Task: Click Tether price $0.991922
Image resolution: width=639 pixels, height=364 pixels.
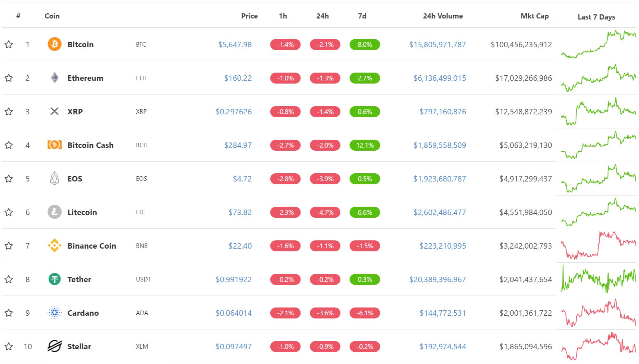Action: [x=234, y=279]
